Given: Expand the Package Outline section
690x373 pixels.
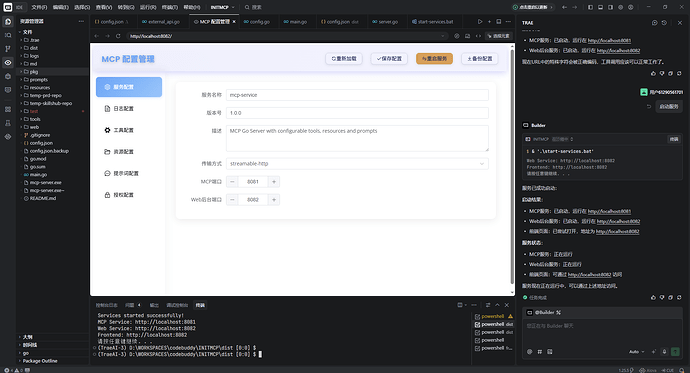Looking at the screenshot, I should tap(53, 361).
